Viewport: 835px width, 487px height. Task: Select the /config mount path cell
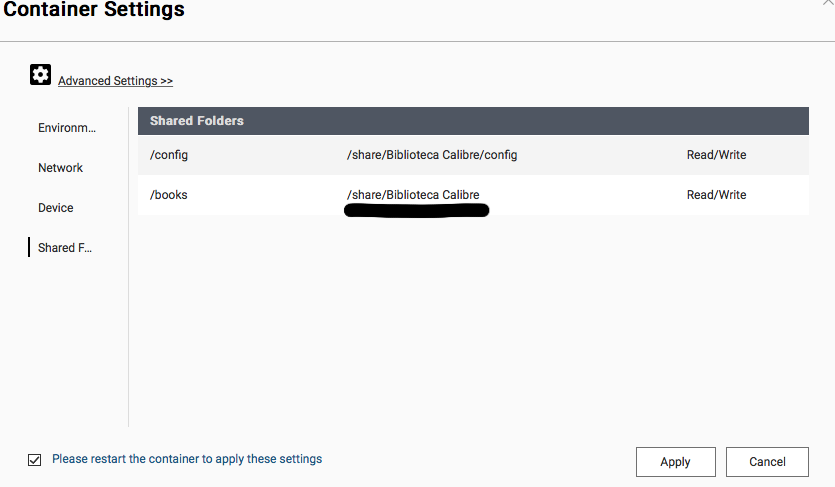[x=169, y=155]
